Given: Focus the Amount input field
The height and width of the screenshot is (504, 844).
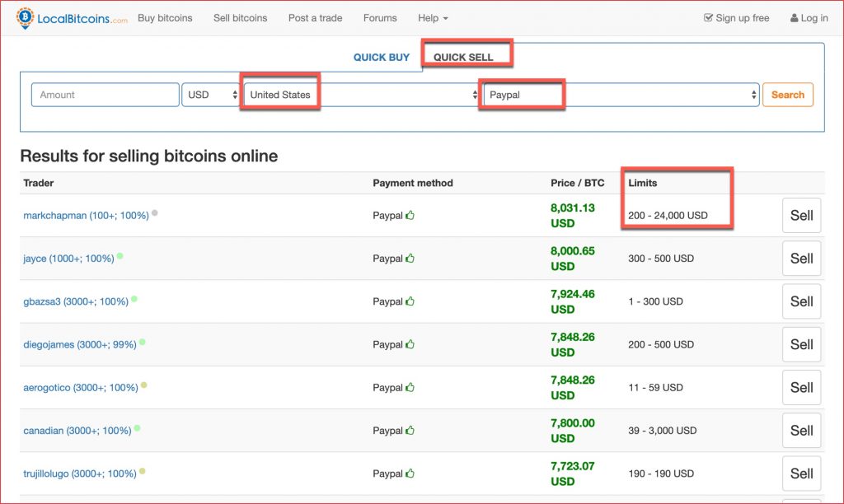Looking at the screenshot, I should (x=105, y=95).
